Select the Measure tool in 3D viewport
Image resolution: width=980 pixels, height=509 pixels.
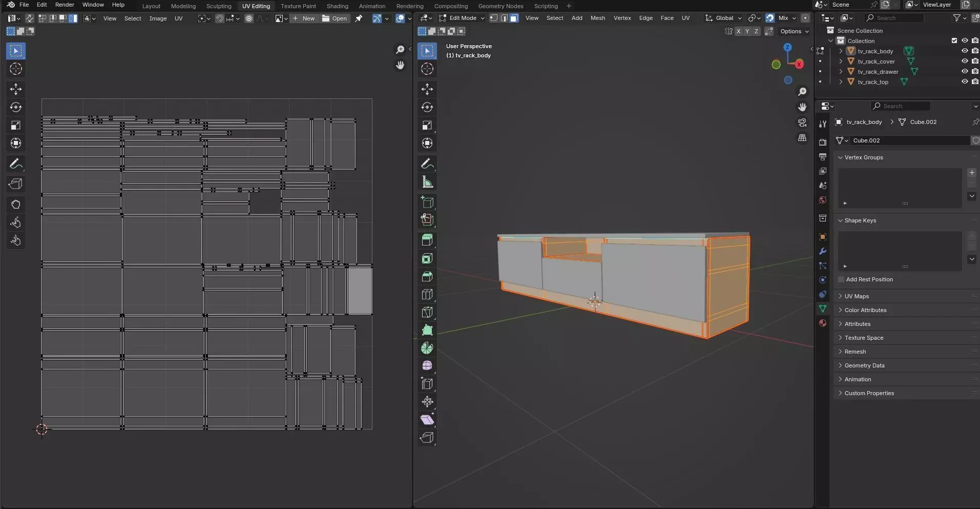[x=427, y=182]
